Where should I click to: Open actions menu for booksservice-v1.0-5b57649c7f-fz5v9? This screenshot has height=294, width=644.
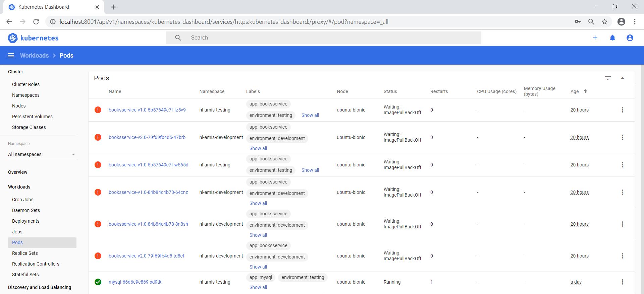[623, 110]
